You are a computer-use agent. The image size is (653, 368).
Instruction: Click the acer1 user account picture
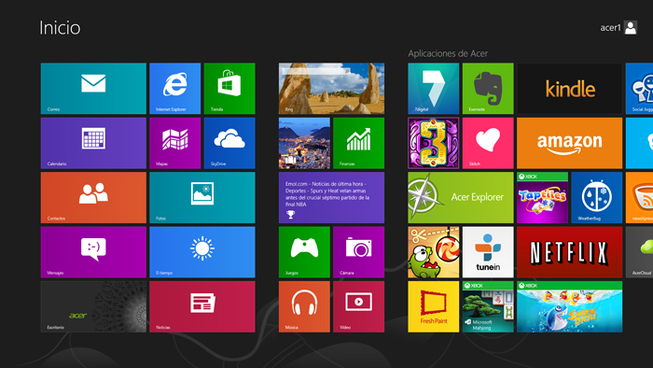point(631,28)
